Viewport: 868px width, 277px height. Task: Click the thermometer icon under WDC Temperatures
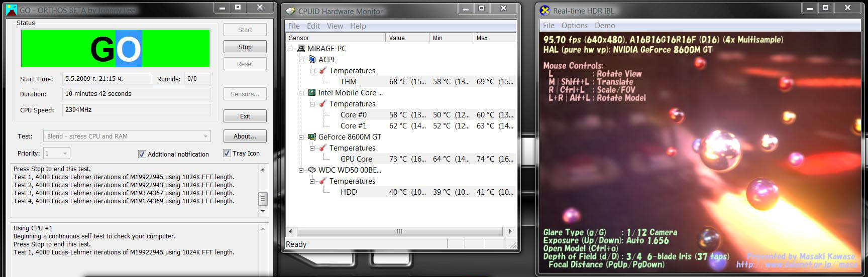coord(323,181)
